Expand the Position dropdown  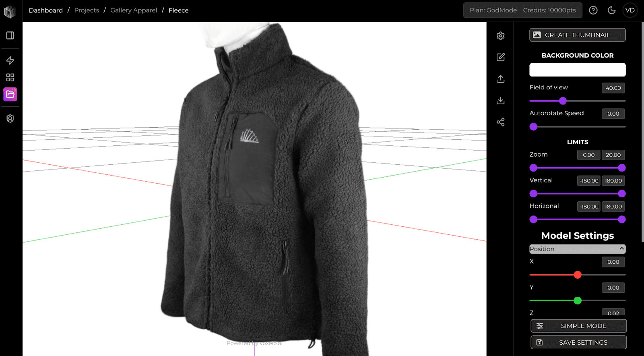[x=577, y=249]
